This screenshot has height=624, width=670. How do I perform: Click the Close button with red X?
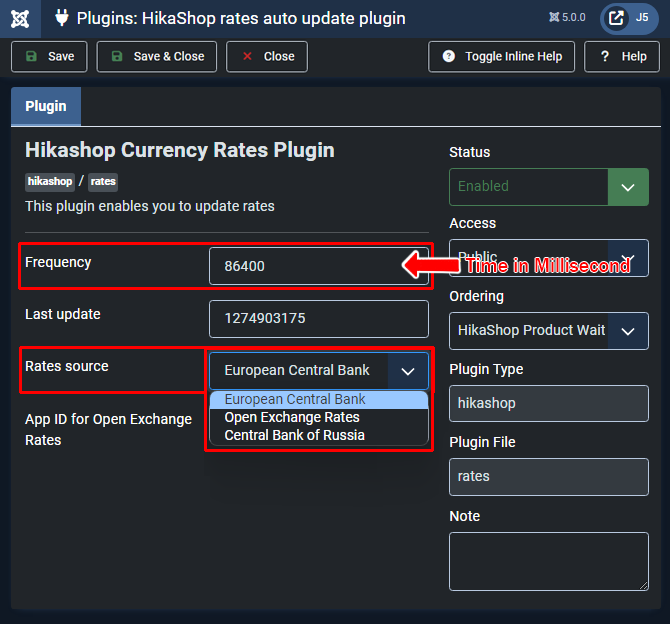(267, 56)
